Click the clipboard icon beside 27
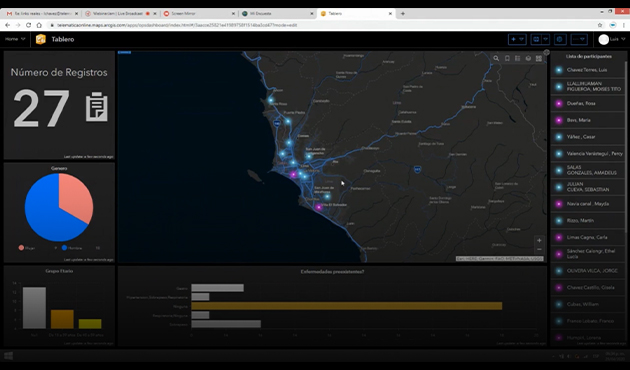The width and height of the screenshot is (630, 370). tap(97, 106)
